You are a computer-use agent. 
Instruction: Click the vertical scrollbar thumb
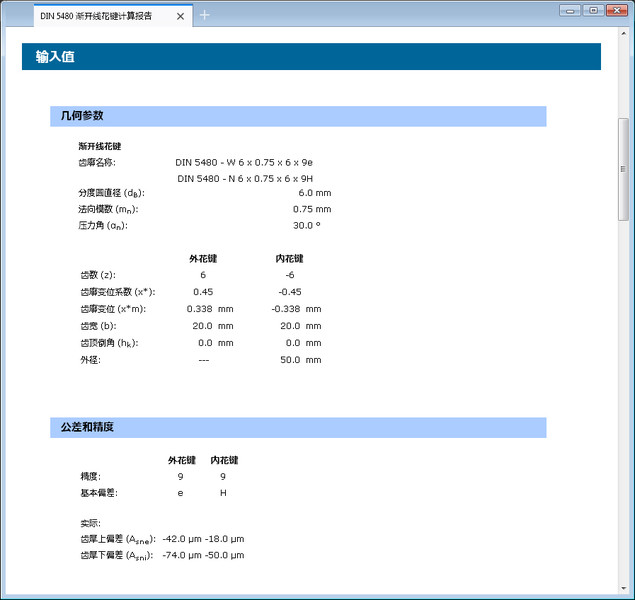(x=624, y=168)
